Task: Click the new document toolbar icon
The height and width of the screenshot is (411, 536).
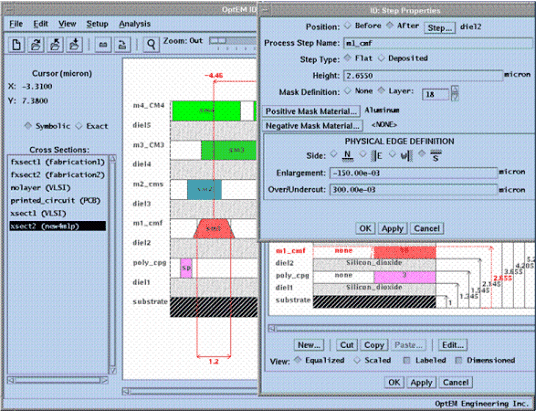Action: pyautogui.click(x=16, y=45)
